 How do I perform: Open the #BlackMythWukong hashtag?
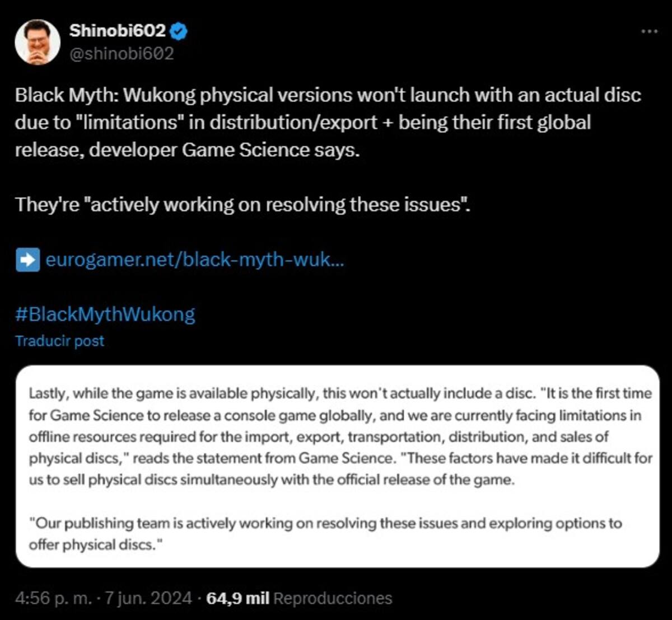105,314
